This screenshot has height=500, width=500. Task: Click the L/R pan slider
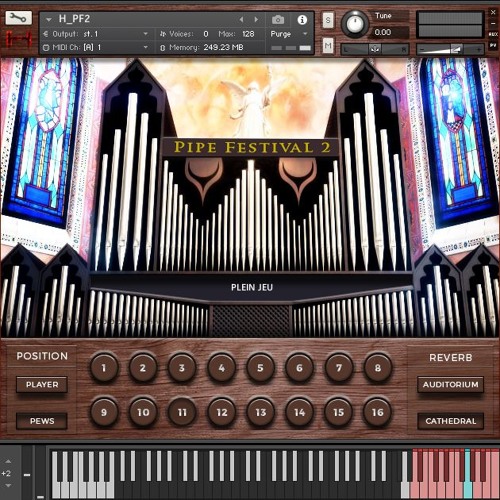375,49
